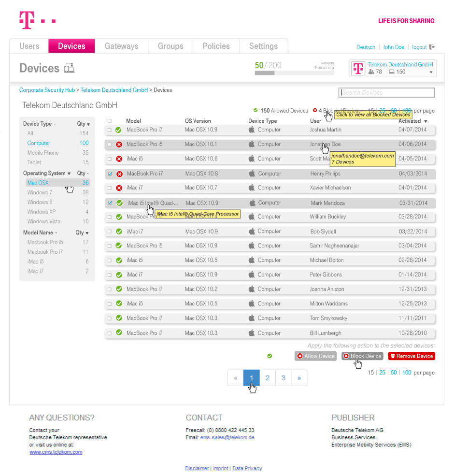Filter by Mobile Phone device type
This screenshot has width=454, height=476.
click(x=43, y=153)
